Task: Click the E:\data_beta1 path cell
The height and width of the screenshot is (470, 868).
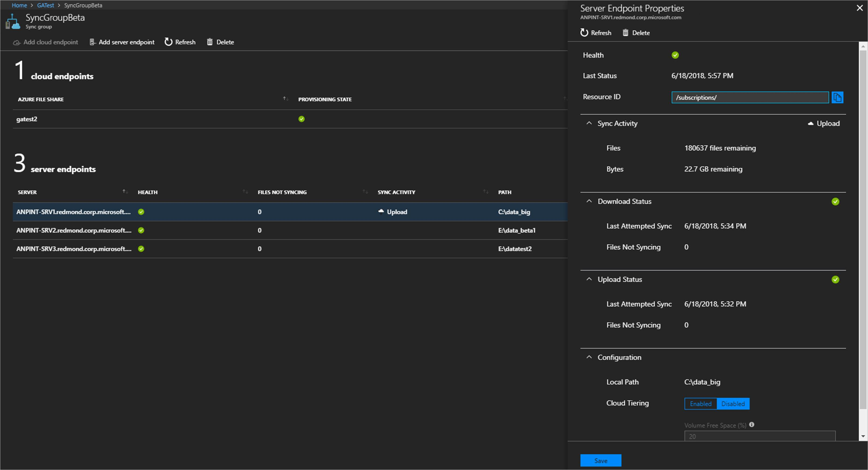Action: (517, 231)
